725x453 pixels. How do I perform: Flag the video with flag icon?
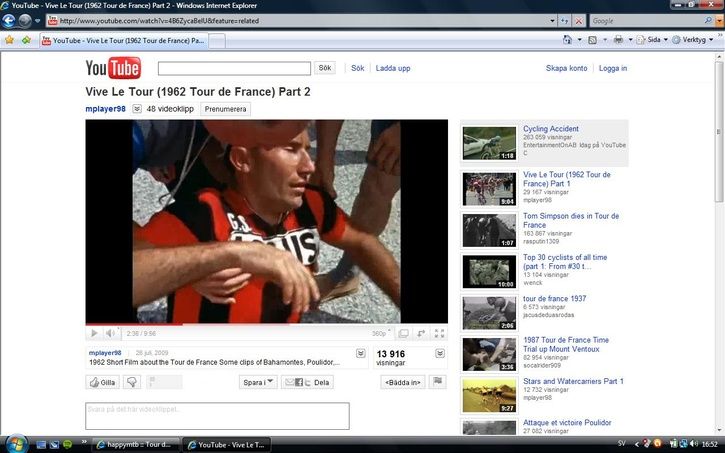(437, 382)
